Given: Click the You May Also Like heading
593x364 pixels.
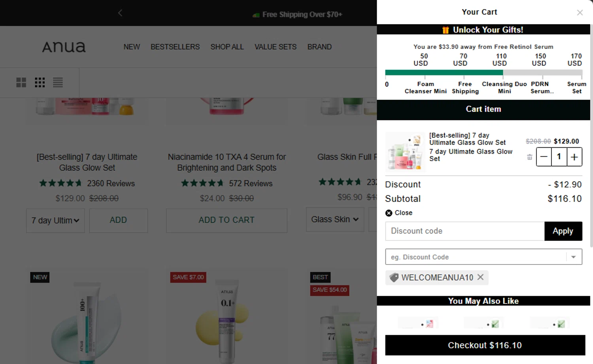Looking at the screenshot, I should pos(483,301).
